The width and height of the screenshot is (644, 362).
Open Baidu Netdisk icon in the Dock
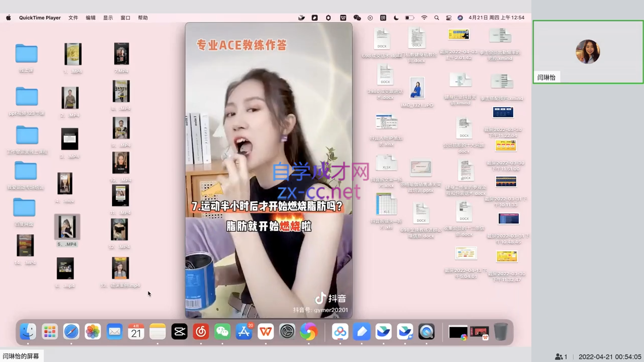(340, 332)
